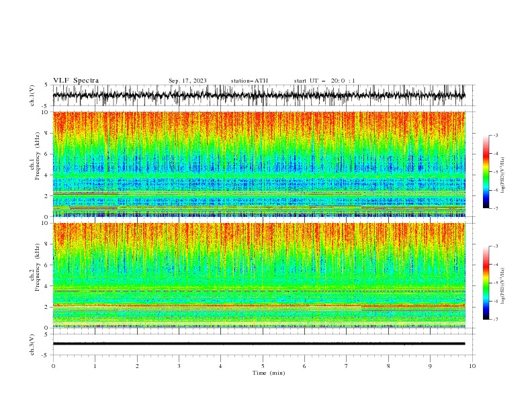Click the ch.2 log(PSD) color bar label
This screenshot has height=411, width=532.
(503, 285)
